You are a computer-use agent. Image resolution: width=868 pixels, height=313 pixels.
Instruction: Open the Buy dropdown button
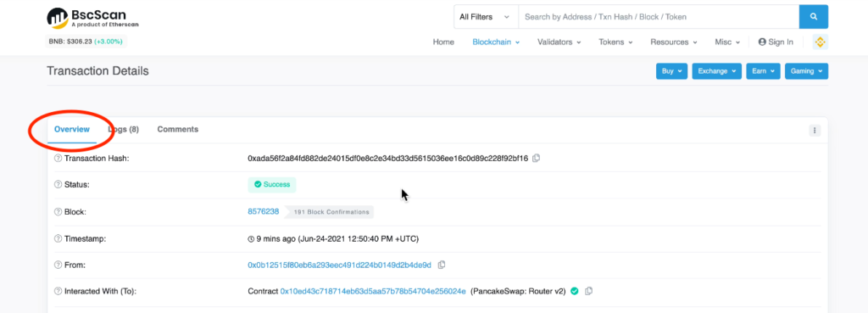[x=671, y=71]
